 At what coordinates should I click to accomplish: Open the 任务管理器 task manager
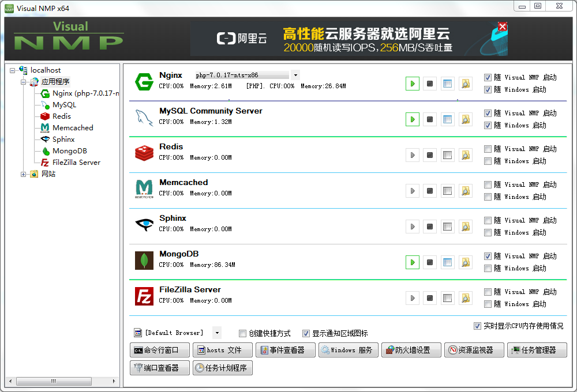[x=537, y=350]
